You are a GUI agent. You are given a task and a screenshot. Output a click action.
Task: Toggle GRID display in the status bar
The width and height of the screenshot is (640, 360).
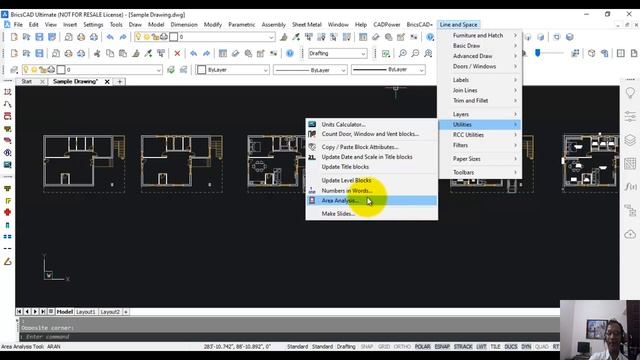click(384, 347)
